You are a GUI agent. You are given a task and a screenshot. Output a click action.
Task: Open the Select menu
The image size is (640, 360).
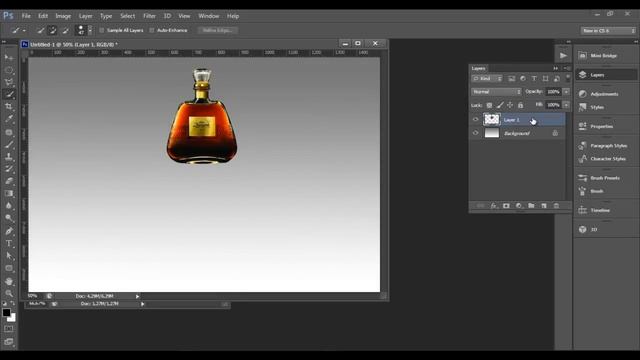pos(127,16)
